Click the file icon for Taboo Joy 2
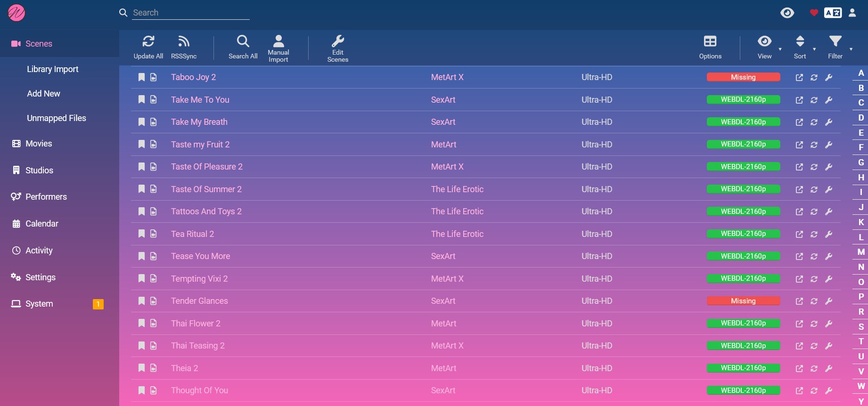The height and width of the screenshot is (406, 868). tap(154, 77)
